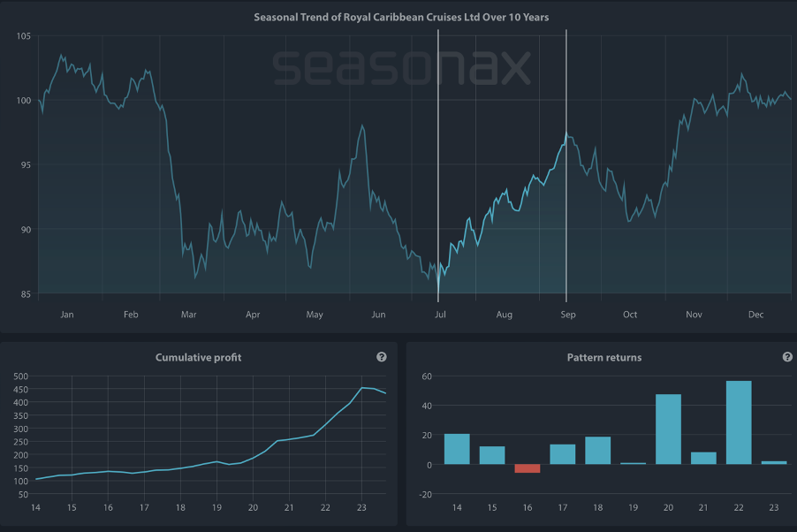Select the July start marker line
The width and height of the screenshot is (797, 532).
click(438, 166)
